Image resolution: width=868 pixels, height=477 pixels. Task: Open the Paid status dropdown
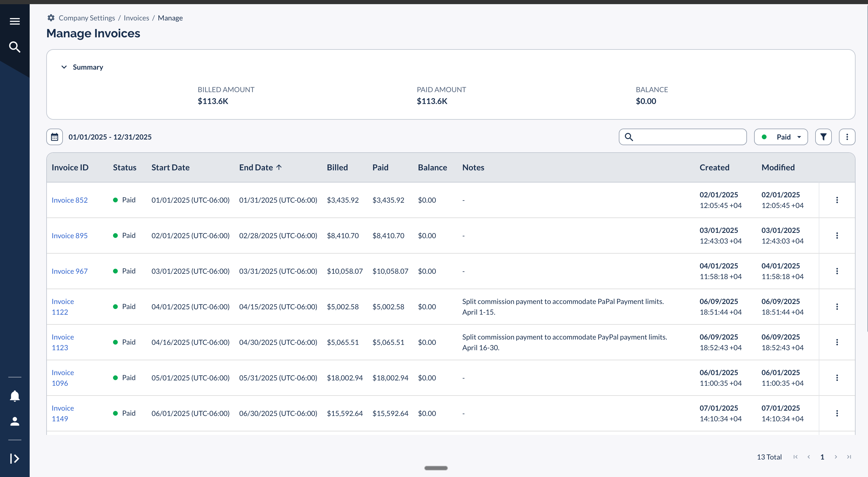(781, 137)
